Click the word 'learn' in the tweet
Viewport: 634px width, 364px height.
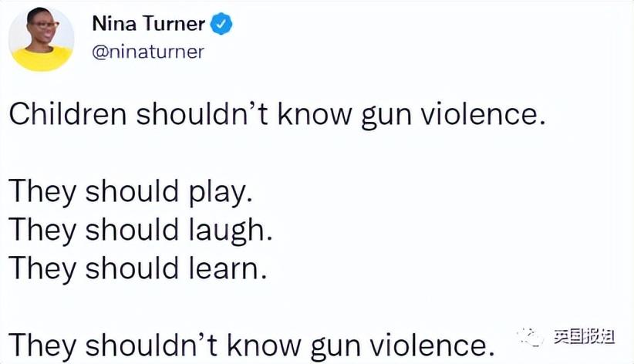pos(224,268)
